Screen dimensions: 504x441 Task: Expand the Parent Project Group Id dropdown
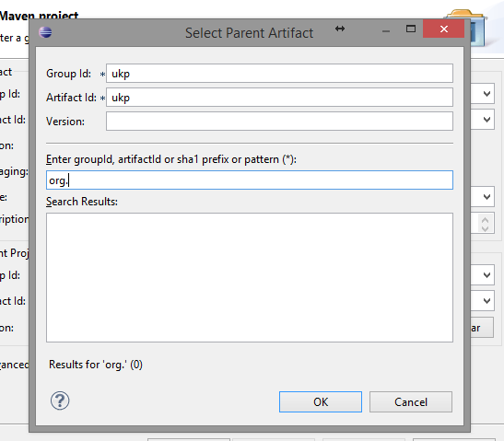tap(486, 275)
